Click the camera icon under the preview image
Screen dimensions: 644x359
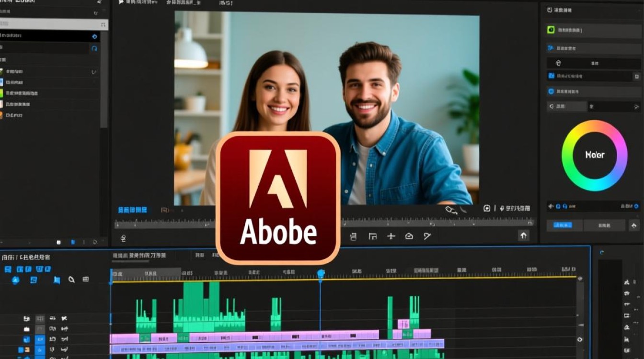pos(487,208)
